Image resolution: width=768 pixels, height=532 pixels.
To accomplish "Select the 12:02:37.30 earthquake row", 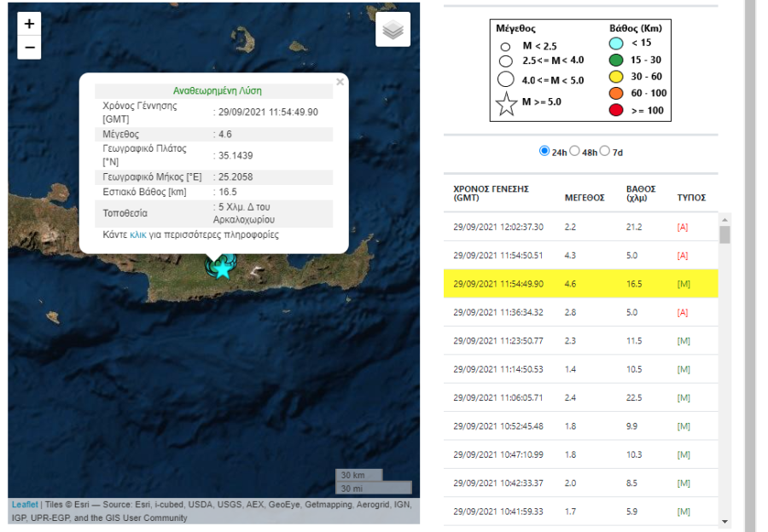I will tap(580, 227).
